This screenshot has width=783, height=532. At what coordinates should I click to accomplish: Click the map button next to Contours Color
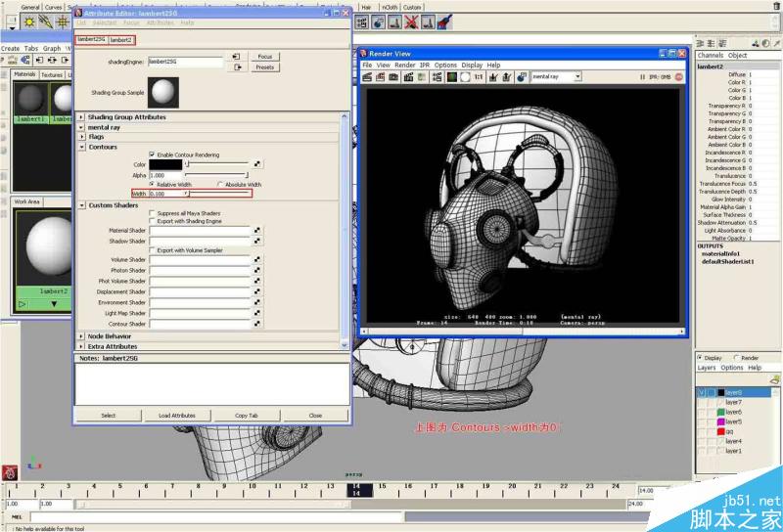click(x=257, y=164)
